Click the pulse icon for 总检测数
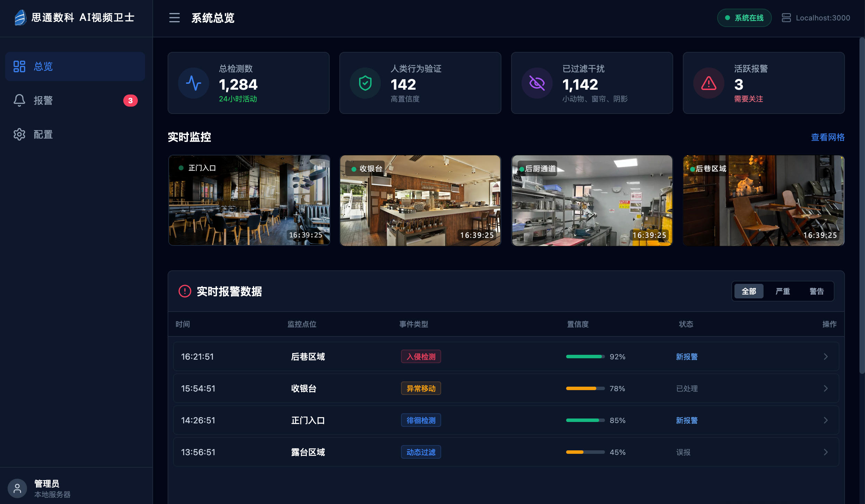865x504 pixels. tap(193, 83)
